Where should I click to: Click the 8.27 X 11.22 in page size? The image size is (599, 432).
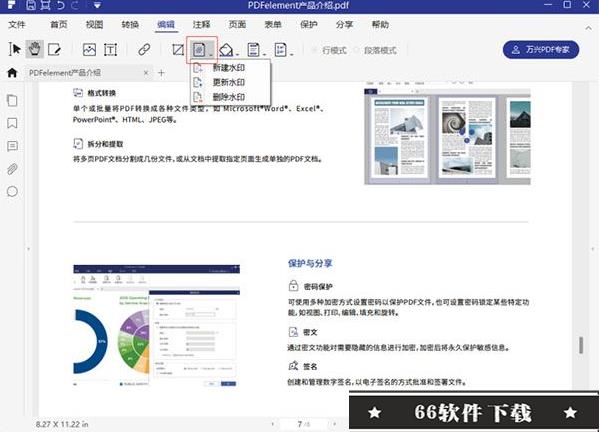[62, 424]
